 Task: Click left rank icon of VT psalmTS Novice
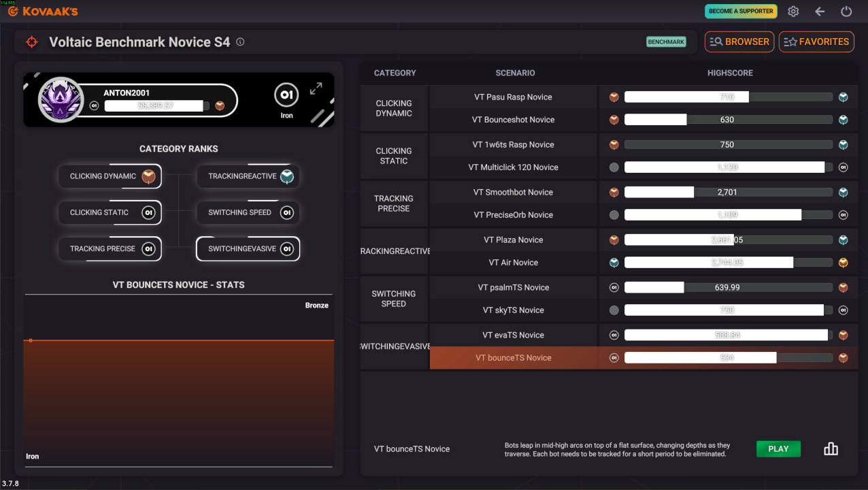point(614,288)
